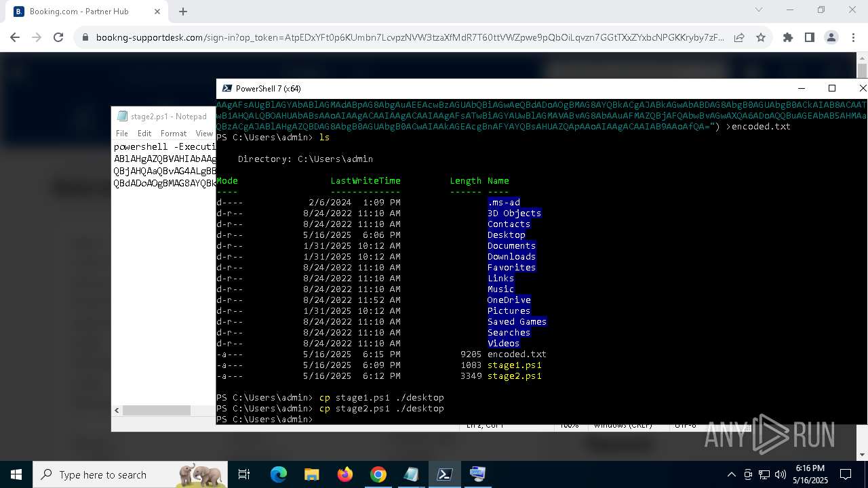This screenshot has width=868, height=488.
Task: Toggle Chrome side panel icon
Action: pyautogui.click(x=810, y=38)
